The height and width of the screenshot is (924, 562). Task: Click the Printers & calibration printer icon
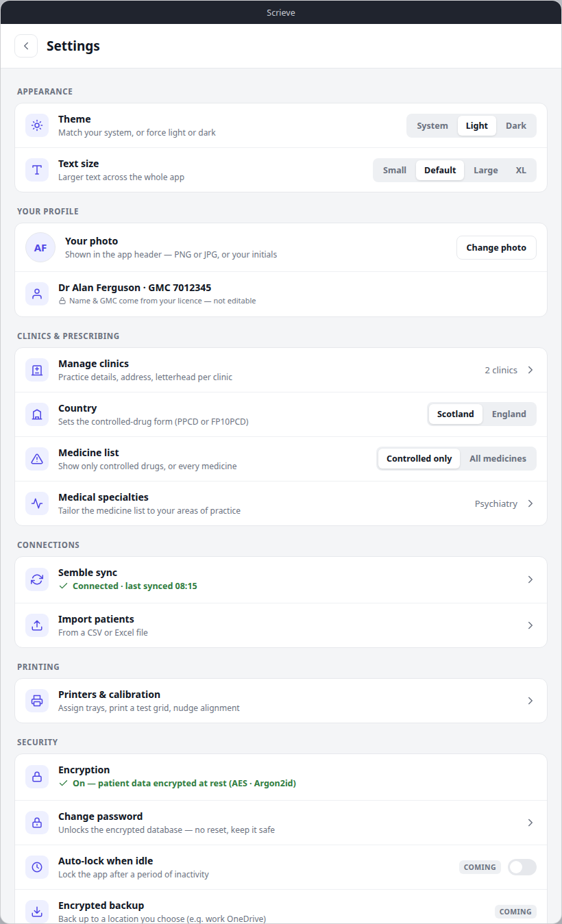(x=37, y=701)
